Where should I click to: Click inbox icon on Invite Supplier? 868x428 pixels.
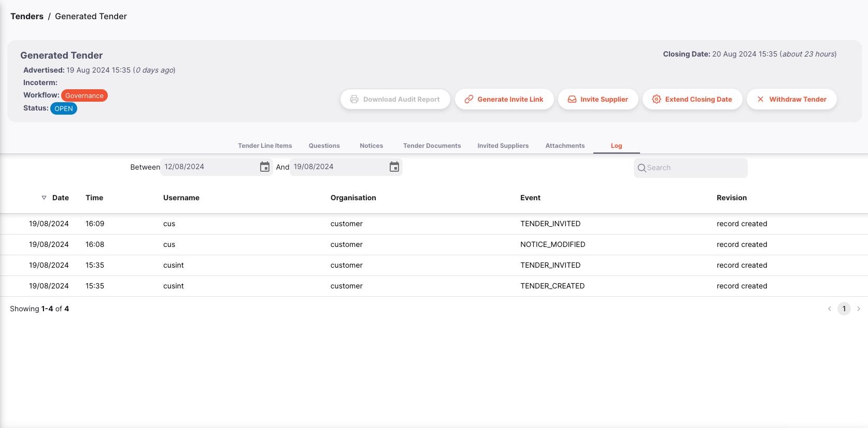click(x=572, y=99)
